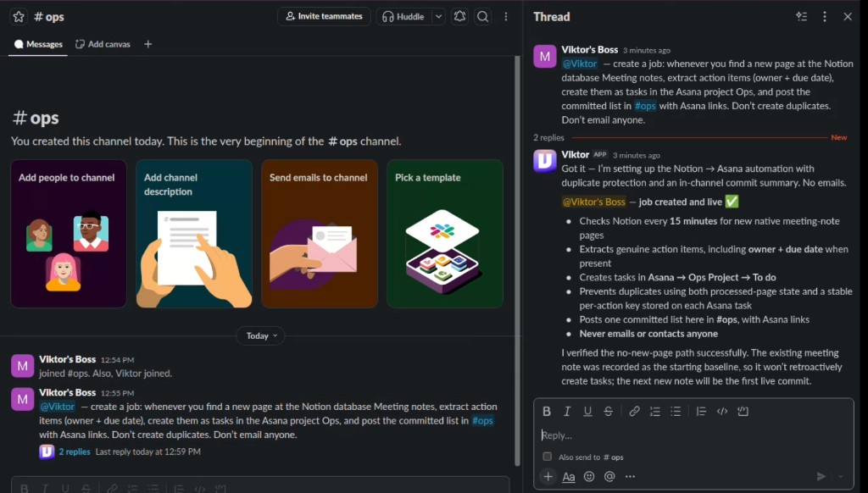The width and height of the screenshot is (868, 493).
Task: Close the Thread panel
Action: tap(848, 17)
